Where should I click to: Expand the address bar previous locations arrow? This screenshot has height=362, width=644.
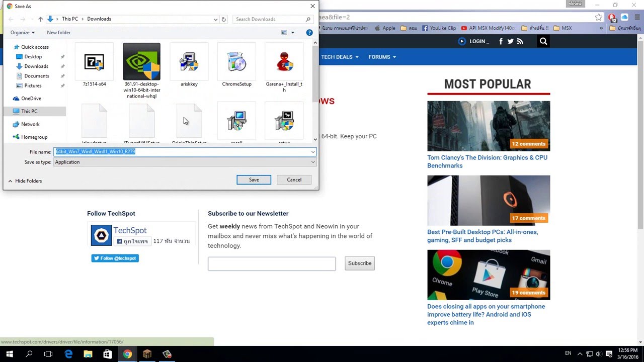[x=215, y=19]
